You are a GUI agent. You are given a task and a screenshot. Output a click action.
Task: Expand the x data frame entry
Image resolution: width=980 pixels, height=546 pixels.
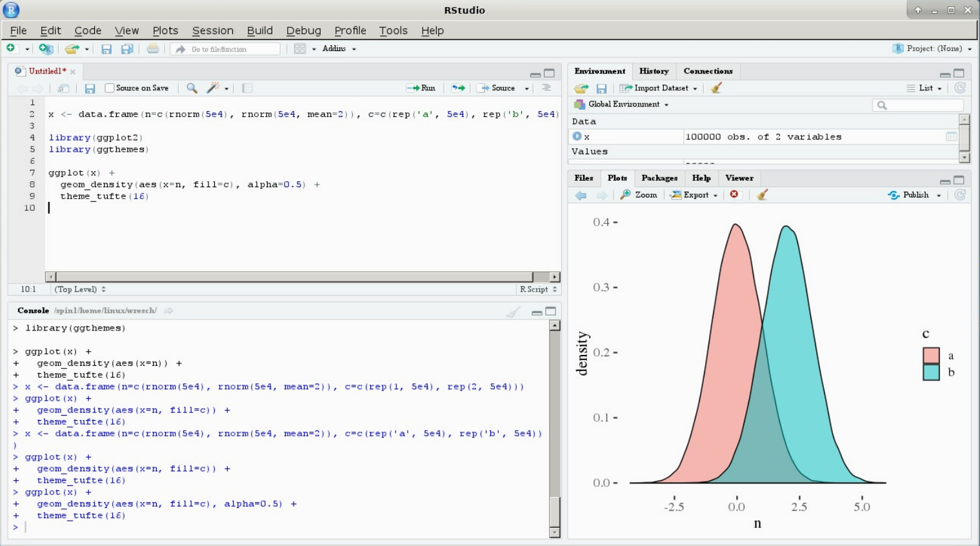pos(577,136)
